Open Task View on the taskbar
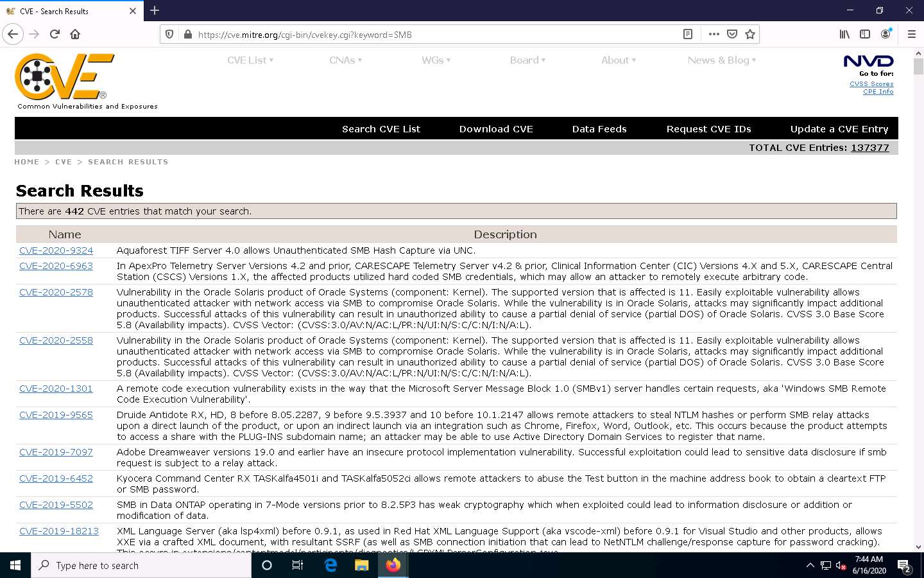 pyautogui.click(x=298, y=565)
